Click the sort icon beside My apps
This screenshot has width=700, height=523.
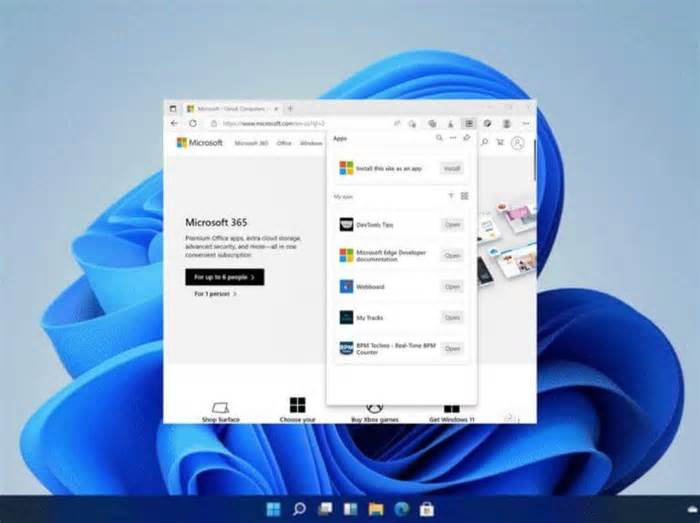[451, 196]
